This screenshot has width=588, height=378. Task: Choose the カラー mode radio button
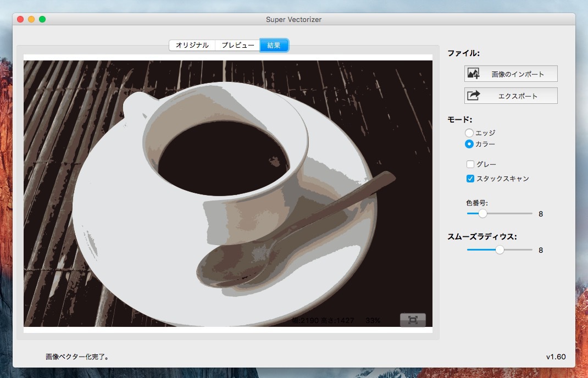pyautogui.click(x=469, y=144)
